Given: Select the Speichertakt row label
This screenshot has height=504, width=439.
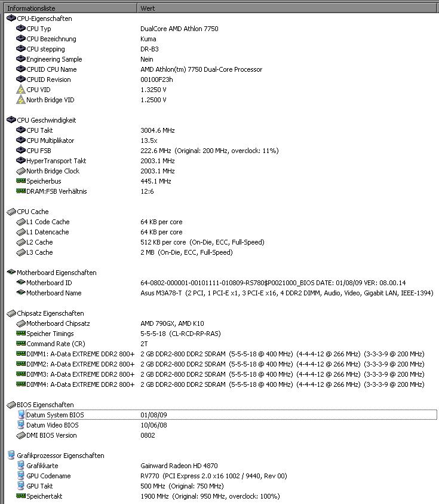Looking at the screenshot, I should pos(44,496).
